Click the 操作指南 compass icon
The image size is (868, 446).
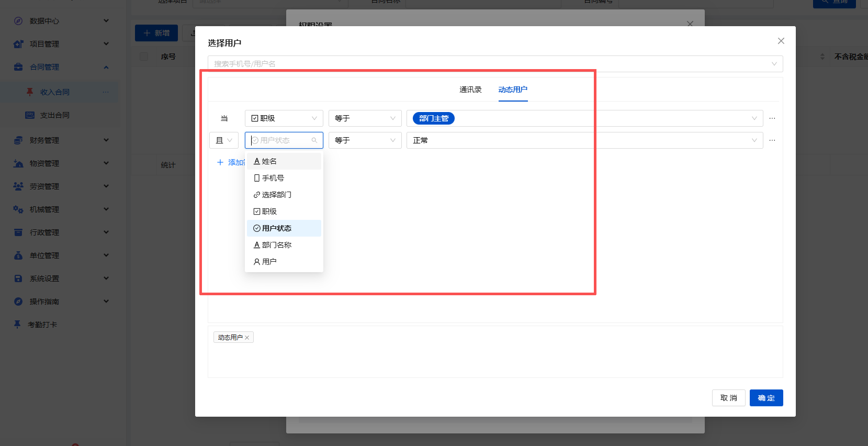(18, 302)
